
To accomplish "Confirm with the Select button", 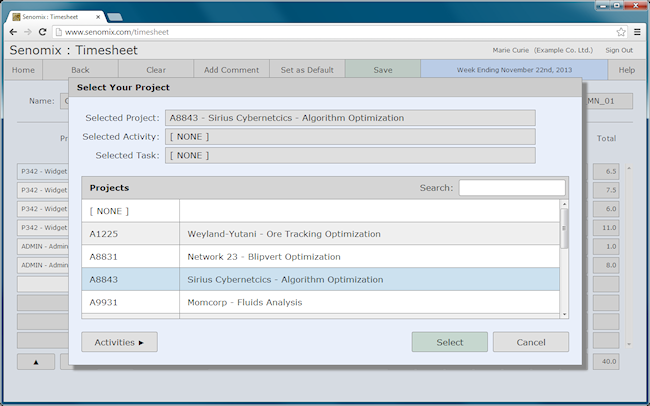I will pyautogui.click(x=450, y=342).
